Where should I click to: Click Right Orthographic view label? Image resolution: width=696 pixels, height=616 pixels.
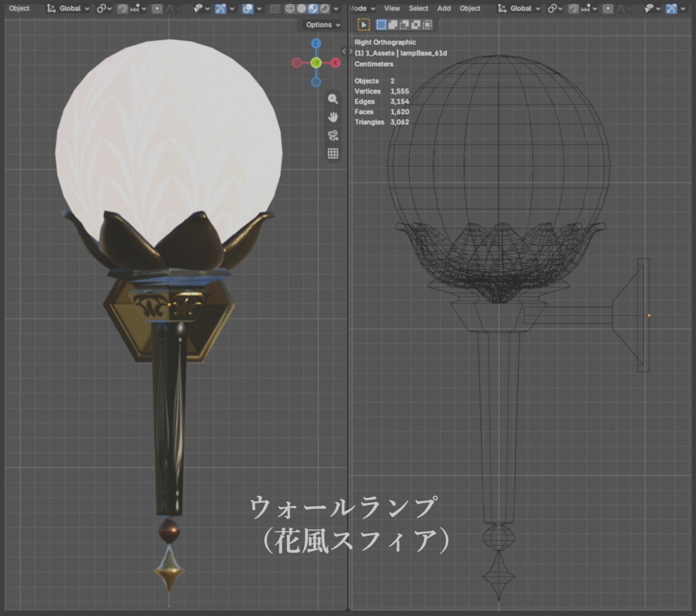tap(385, 42)
